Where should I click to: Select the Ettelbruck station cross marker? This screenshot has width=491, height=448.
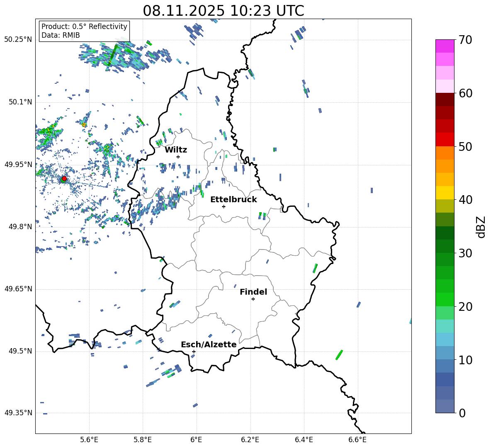224,206
